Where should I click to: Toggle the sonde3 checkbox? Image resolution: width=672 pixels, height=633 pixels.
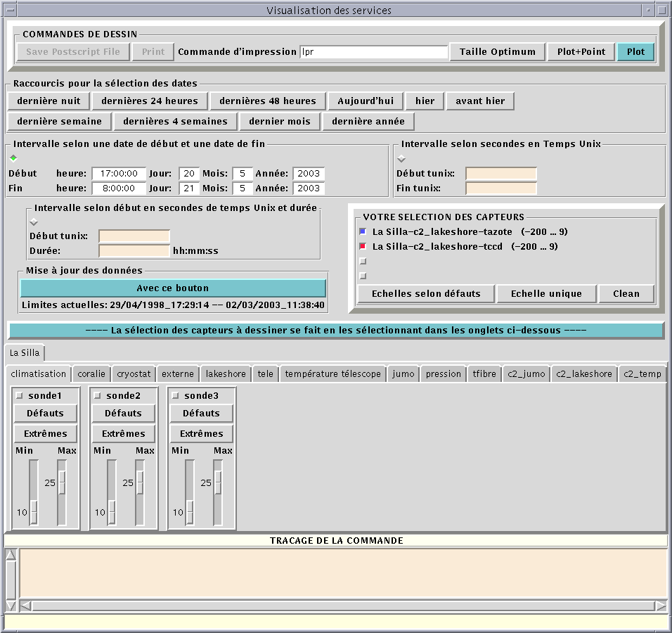[176, 396]
